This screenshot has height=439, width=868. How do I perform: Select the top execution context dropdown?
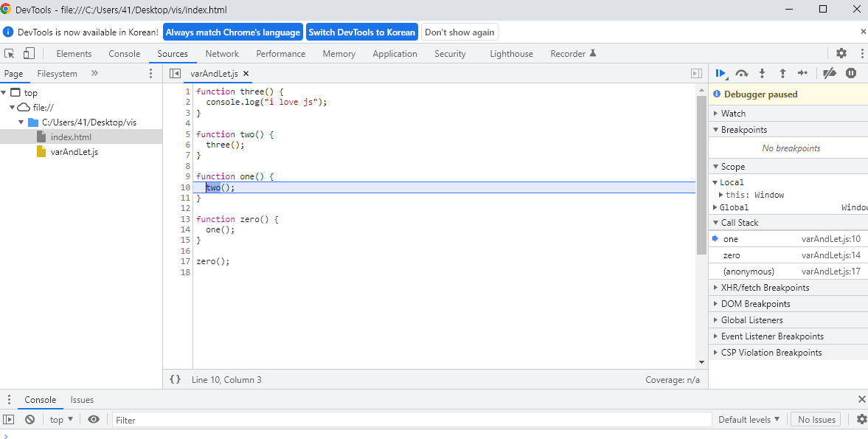click(x=61, y=420)
